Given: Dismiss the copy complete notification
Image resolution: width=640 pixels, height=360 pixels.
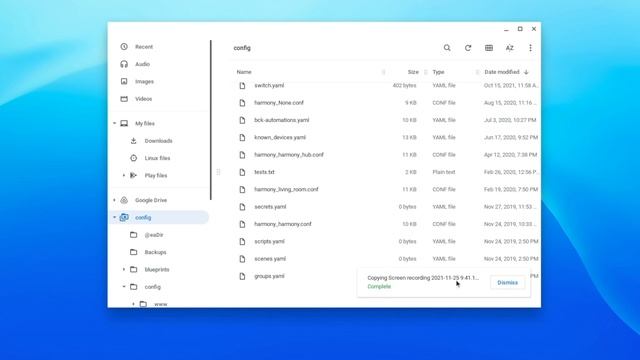Looking at the screenshot, I should [x=507, y=282].
